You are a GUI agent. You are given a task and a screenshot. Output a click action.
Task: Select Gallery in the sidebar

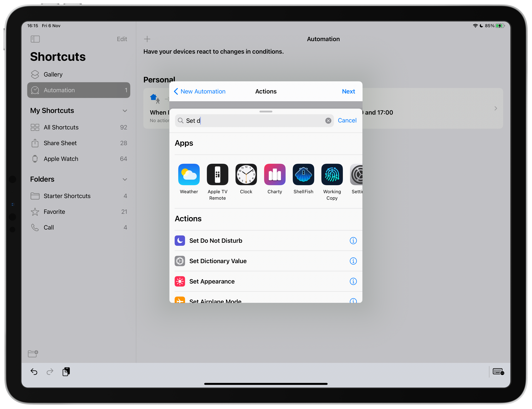[53, 74]
